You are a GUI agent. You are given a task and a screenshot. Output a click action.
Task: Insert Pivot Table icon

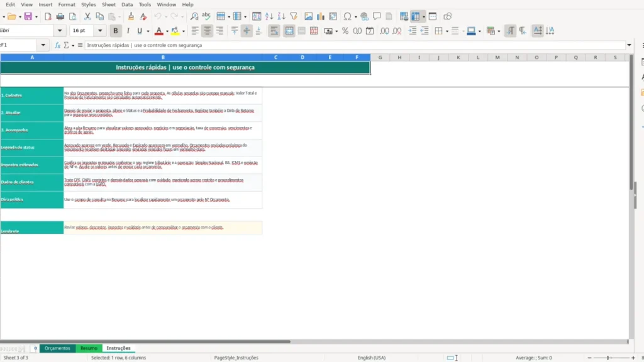point(333,16)
